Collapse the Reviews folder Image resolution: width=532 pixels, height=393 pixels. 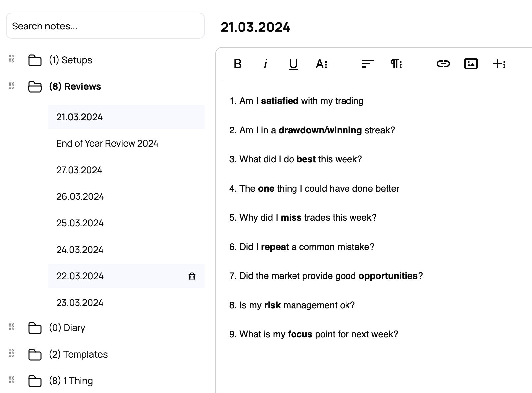[x=75, y=86]
